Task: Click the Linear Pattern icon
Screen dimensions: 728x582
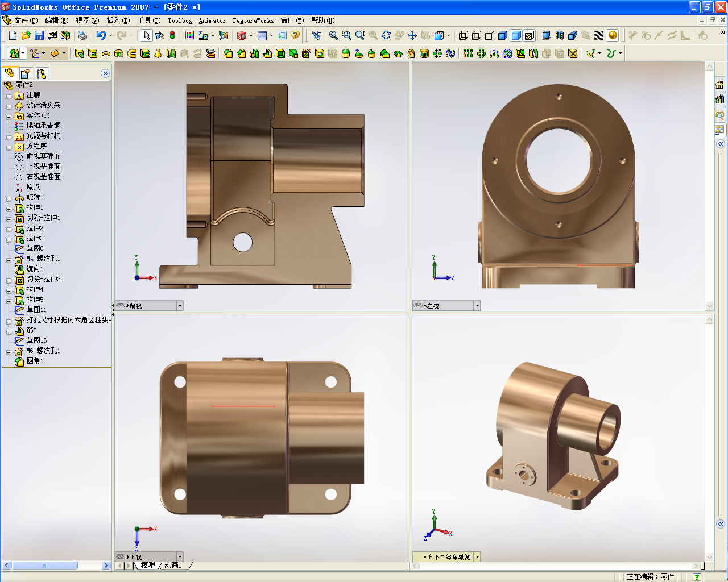Action: click(x=468, y=53)
